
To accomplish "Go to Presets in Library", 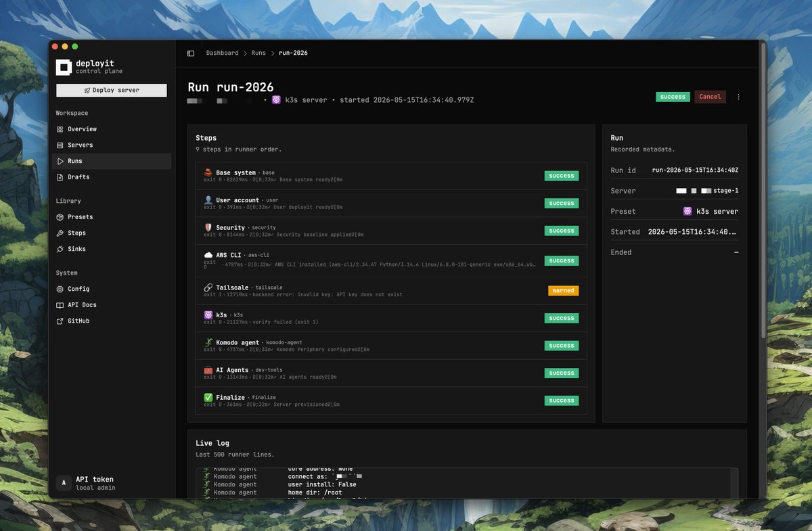I will tap(112, 216).
